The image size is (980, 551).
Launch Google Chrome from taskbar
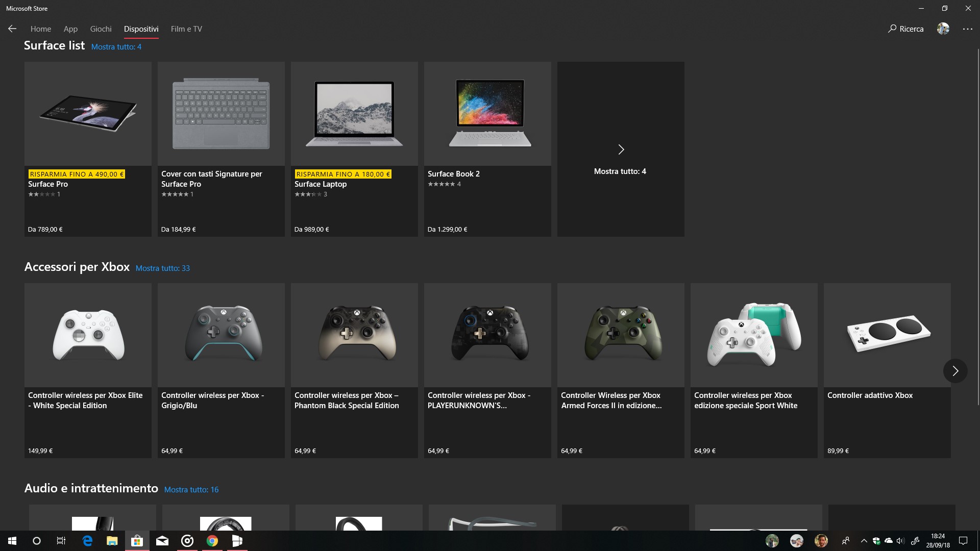[212, 541]
